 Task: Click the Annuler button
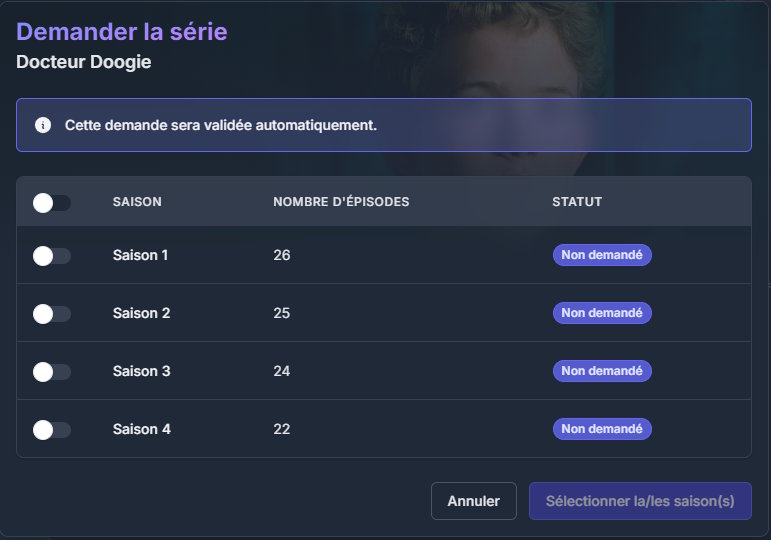tap(473, 501)
